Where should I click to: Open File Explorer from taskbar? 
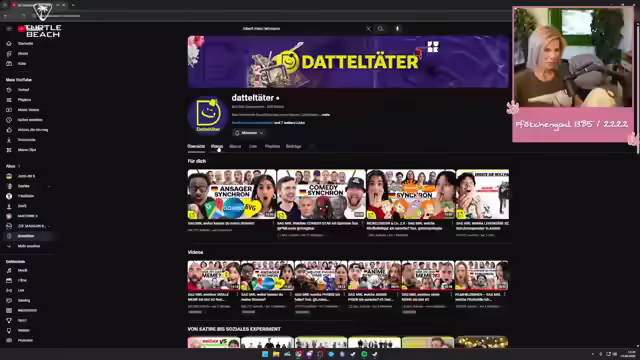click(276, 354)
